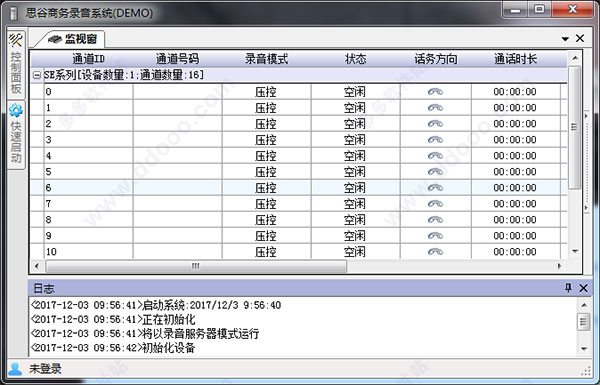Image resolution: width=600 pixels, height=385 pixels.
Task: Select channel ID 7 cell
Action: (88, 204)
